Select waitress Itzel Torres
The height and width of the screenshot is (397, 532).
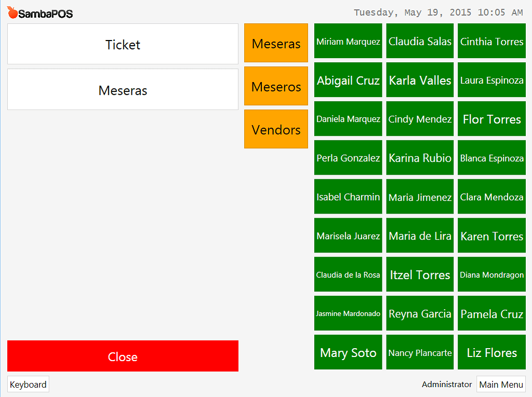[x=419, y=274]
